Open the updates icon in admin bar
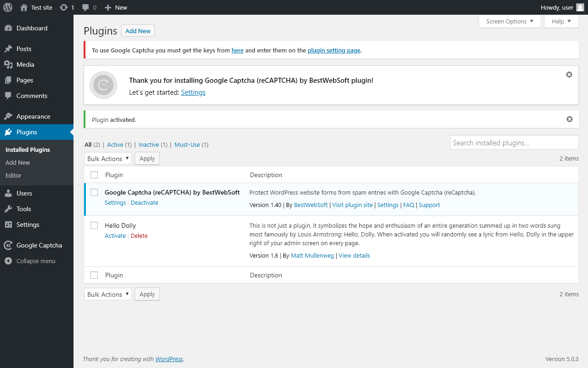 click(64, 7)
